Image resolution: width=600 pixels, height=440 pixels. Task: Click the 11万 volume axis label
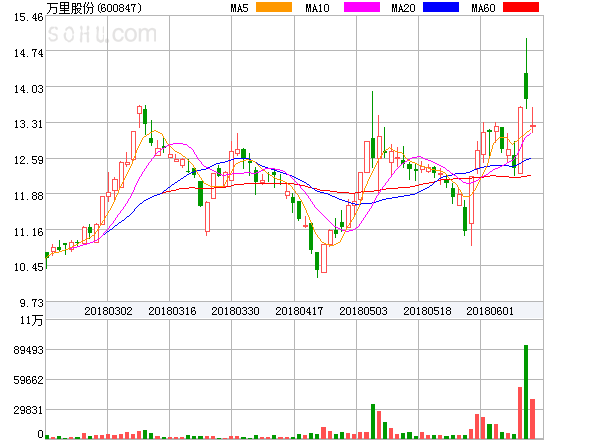click(x=31, y=320)
